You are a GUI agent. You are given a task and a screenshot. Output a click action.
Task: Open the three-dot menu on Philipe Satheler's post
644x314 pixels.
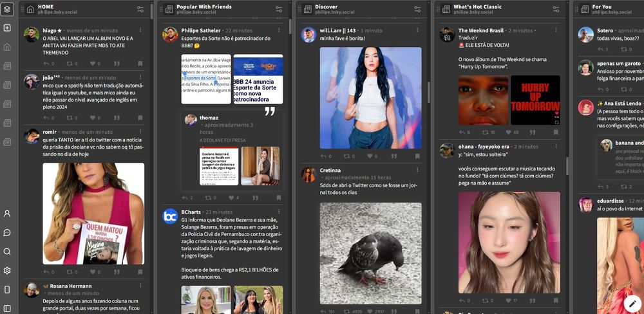(279, 30)
